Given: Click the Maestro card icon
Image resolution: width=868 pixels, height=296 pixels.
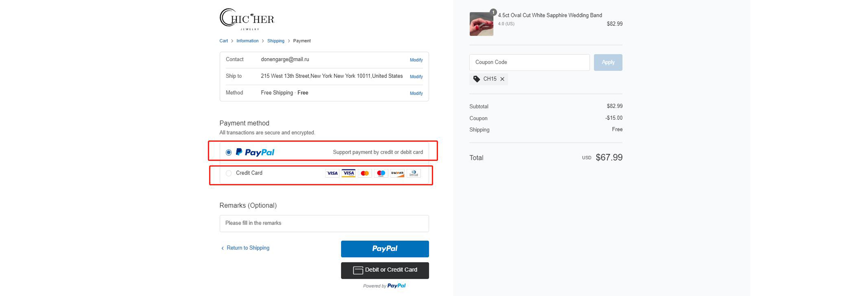Looking at the screenshot, I should pyautogui.click(x=381, y=173).
